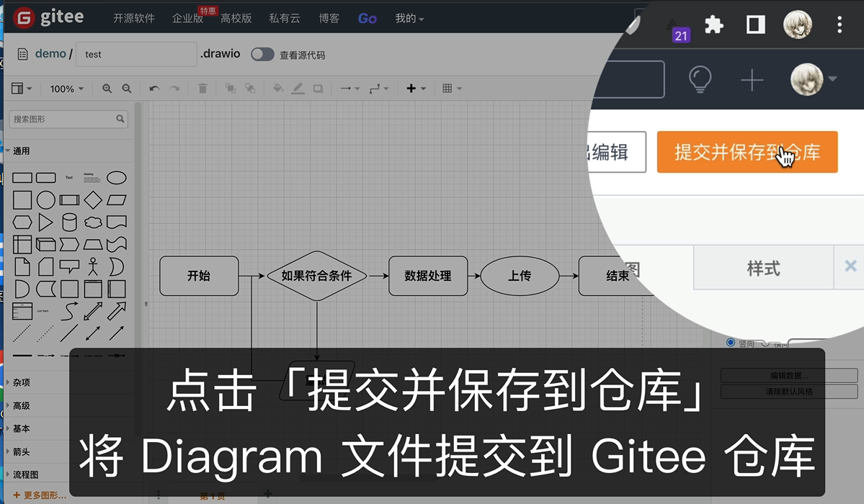The width and height of the screenshot is (864, 504).
Task: Open the 我的 menu
Action: (409, 18)
